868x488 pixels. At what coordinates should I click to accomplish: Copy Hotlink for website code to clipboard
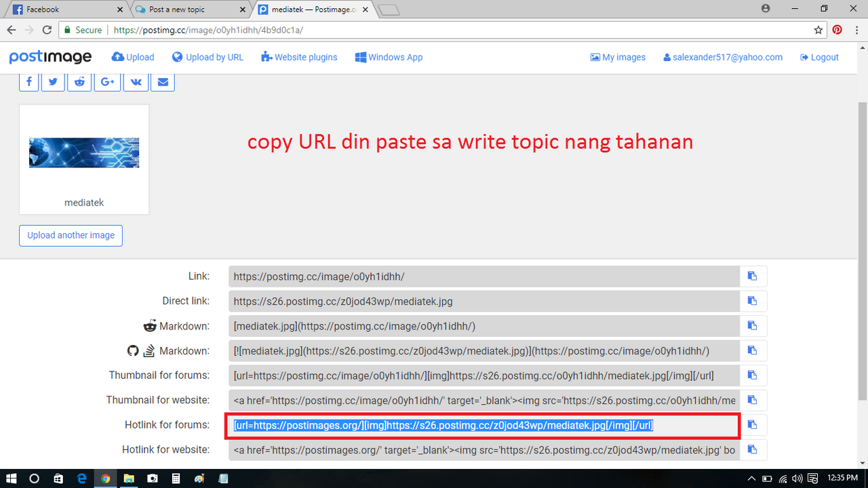[753, 449]
